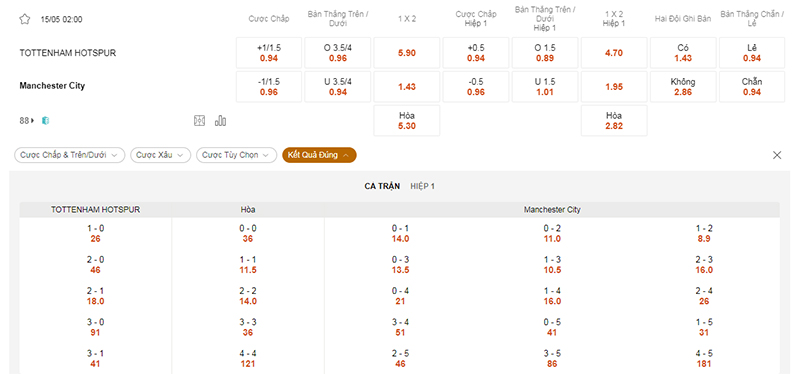Mark match as favorite with star icon
The width and height of the screenshot is (800, 374).
[x=24, y=19]
